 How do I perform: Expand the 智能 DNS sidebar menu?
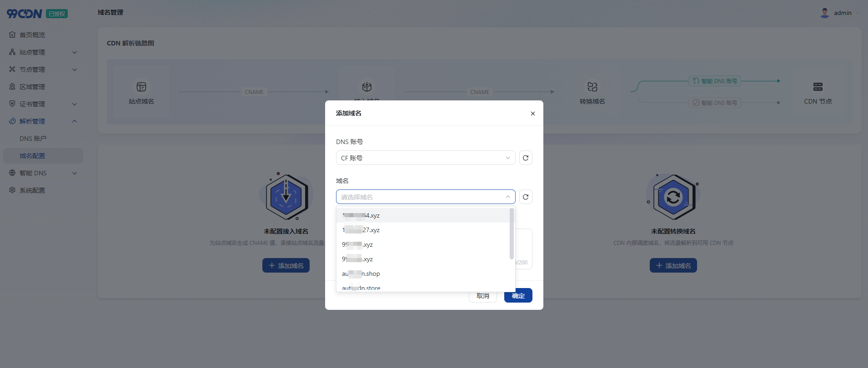click(x=42, y=173)
